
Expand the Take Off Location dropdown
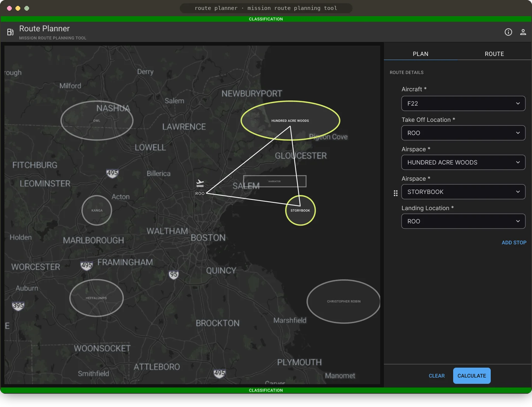[463, 133]
